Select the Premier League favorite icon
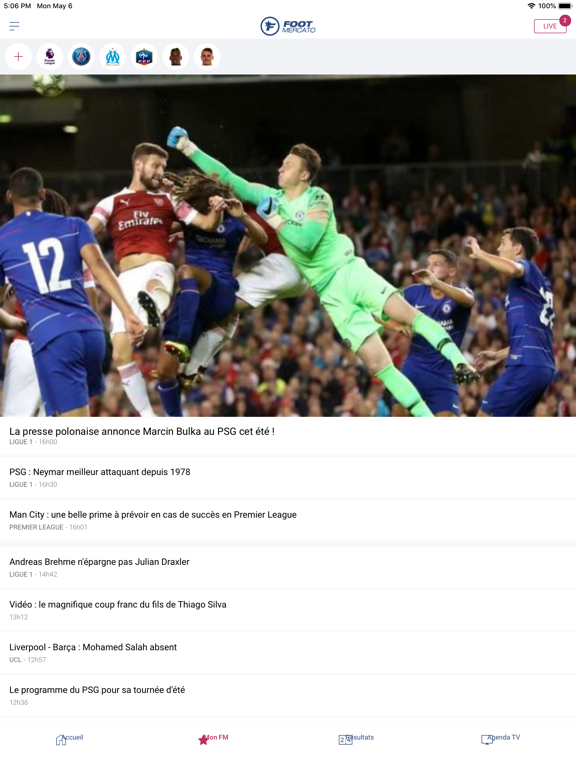The height and width of the screenshot is (768, 576). 49,57
